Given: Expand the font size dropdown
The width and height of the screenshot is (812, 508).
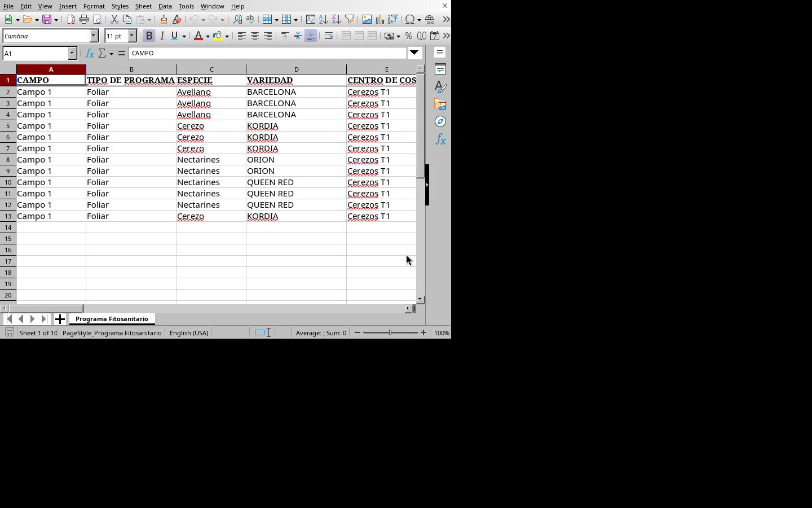Looking at the screenshot, I should coord(133,36).
